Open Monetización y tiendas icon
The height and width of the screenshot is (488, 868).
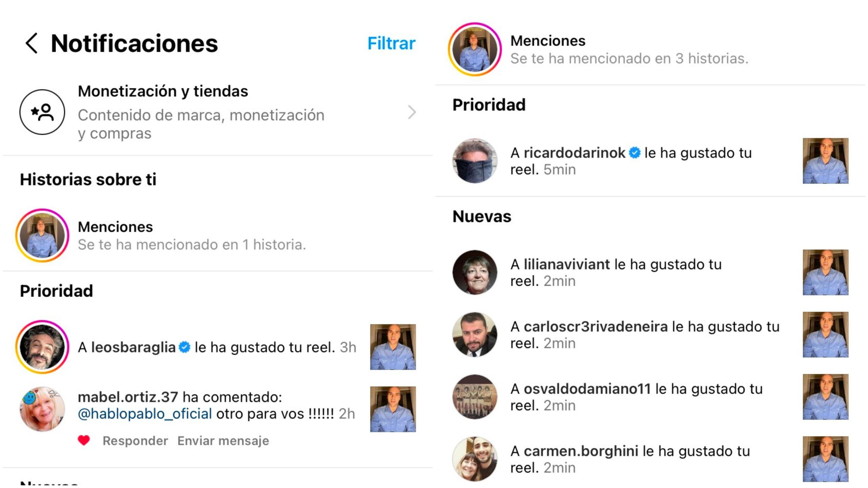pos(42,112)
